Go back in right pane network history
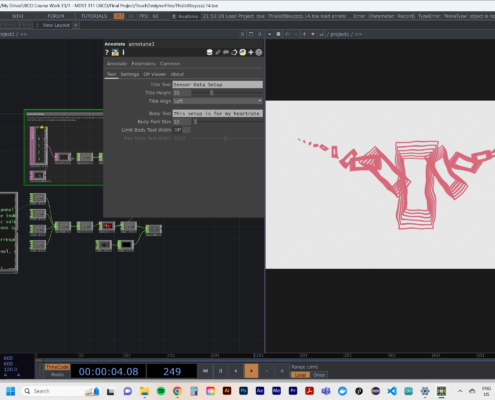Viewport: 495px width, 400px height. 287,34
